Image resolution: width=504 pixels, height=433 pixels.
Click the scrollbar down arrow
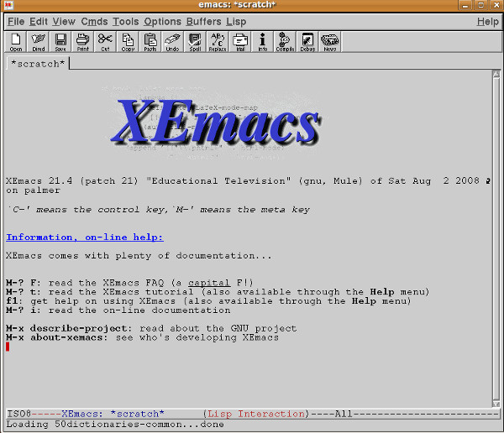[x=496, y=404]
